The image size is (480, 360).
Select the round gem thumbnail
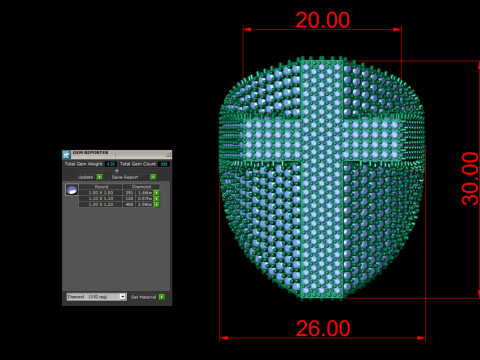[x=72, y=190]
